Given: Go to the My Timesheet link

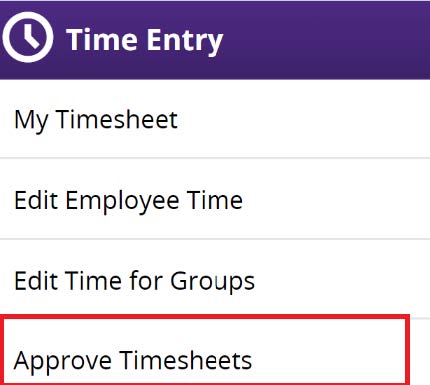Looking at the screenshot, I should coord(96,120).
